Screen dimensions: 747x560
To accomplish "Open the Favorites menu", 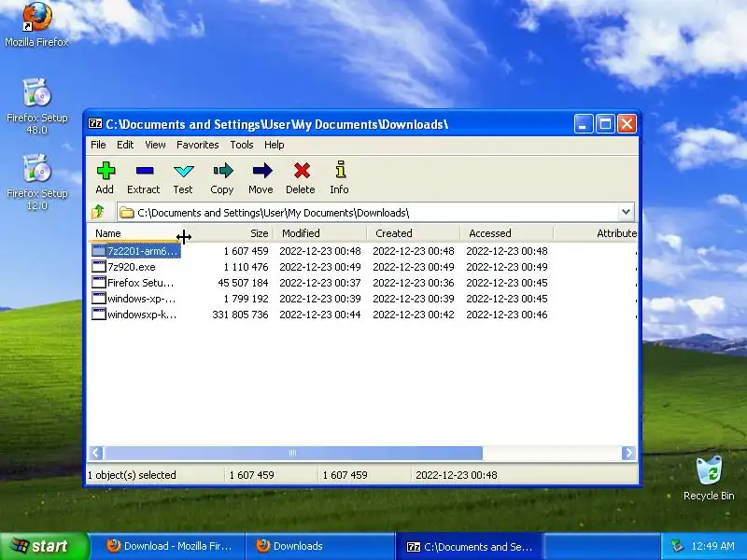I will point(198,145).
